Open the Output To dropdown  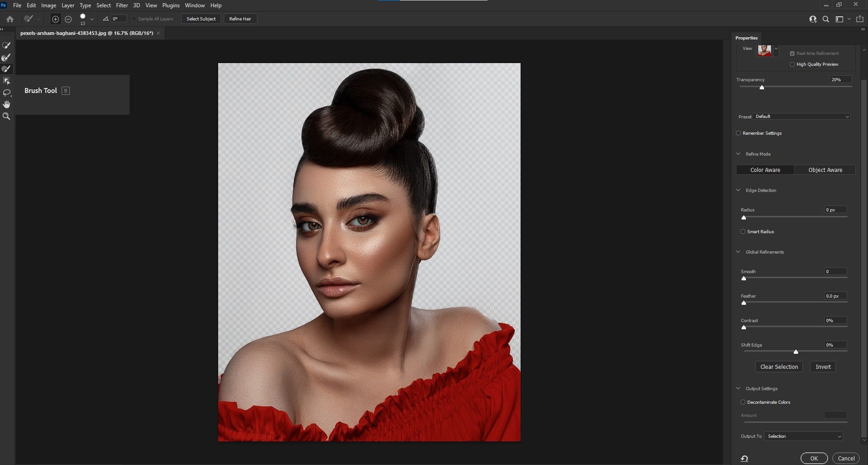click(804, 436)
